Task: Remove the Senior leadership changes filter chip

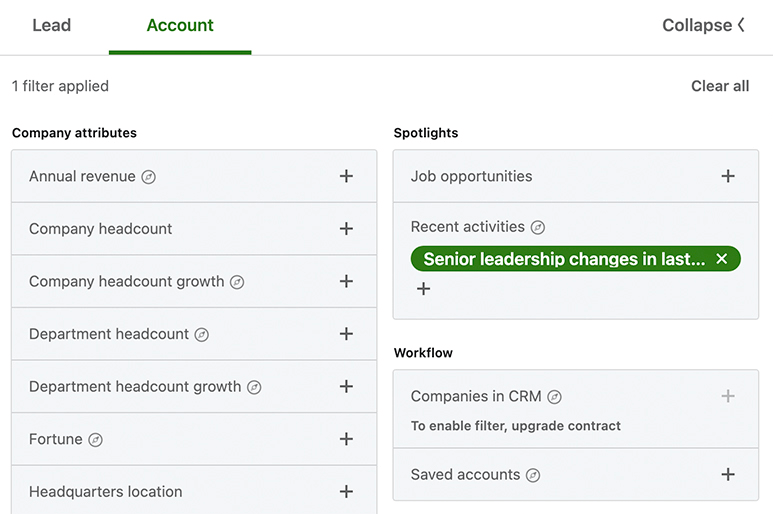Action: (x=721, y=259)
